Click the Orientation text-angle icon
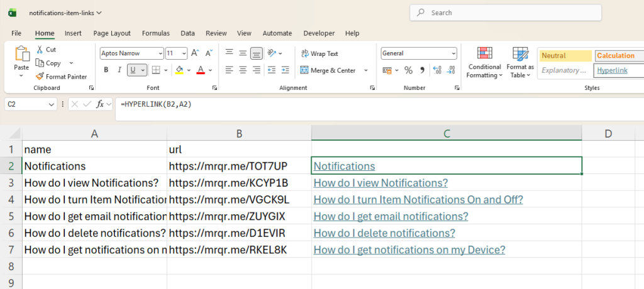 (x=272, y=53)
